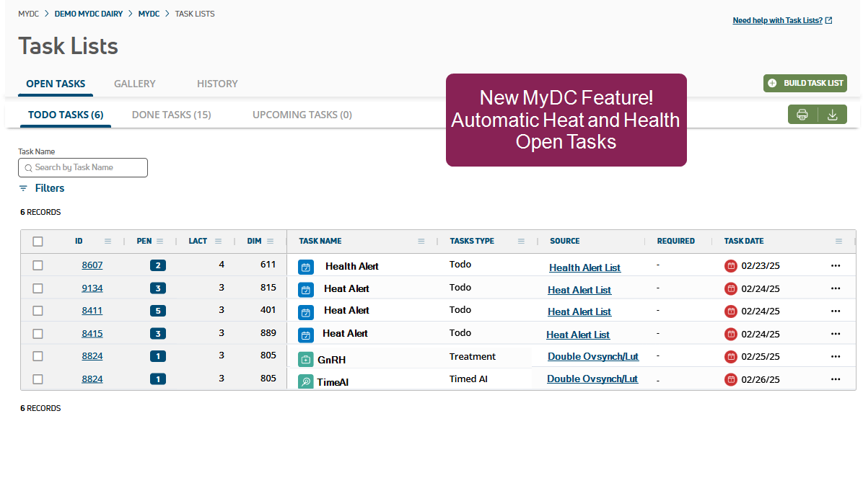863x504 pixels.
Task: Open column menu icon for Task Name
Action: (x=421, y=242)
